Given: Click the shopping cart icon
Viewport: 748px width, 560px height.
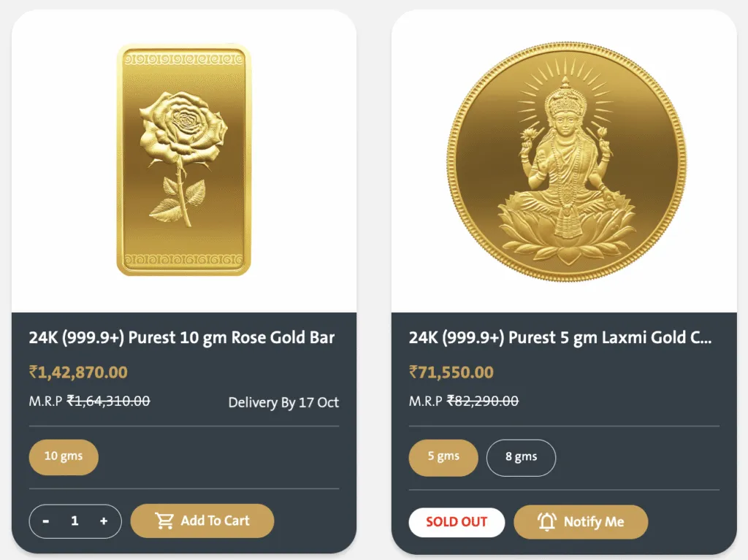Looking at the screenshot, I should [x=164, y=521].
